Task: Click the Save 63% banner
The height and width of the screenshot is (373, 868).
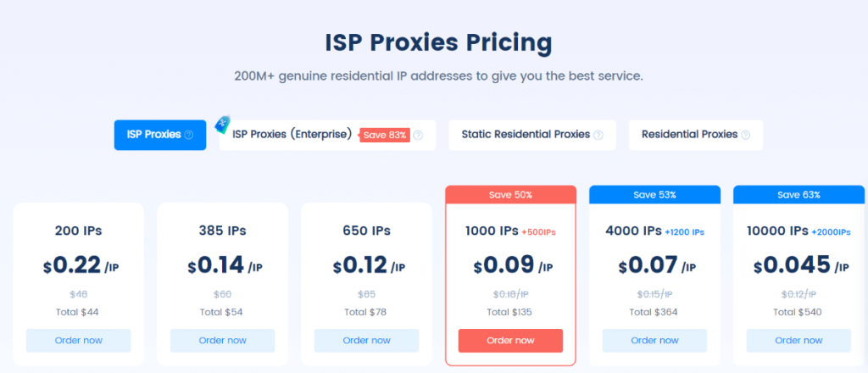Action: 798,195
